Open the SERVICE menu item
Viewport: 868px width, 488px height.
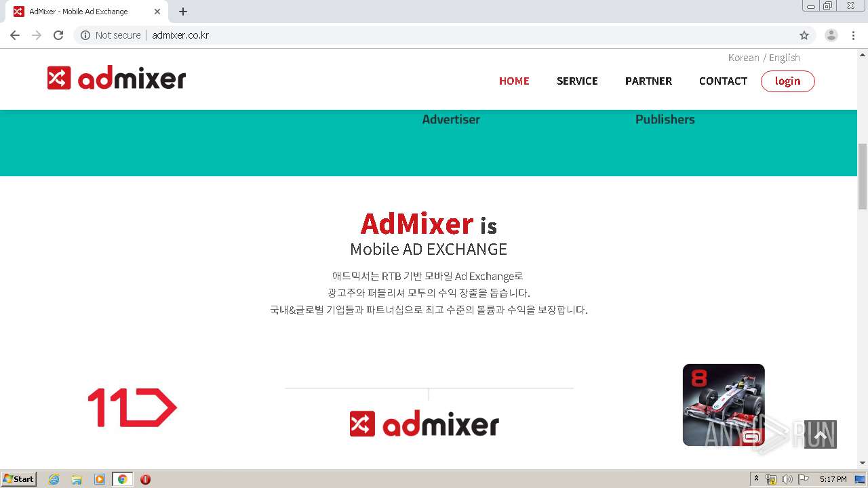point(577,81)
